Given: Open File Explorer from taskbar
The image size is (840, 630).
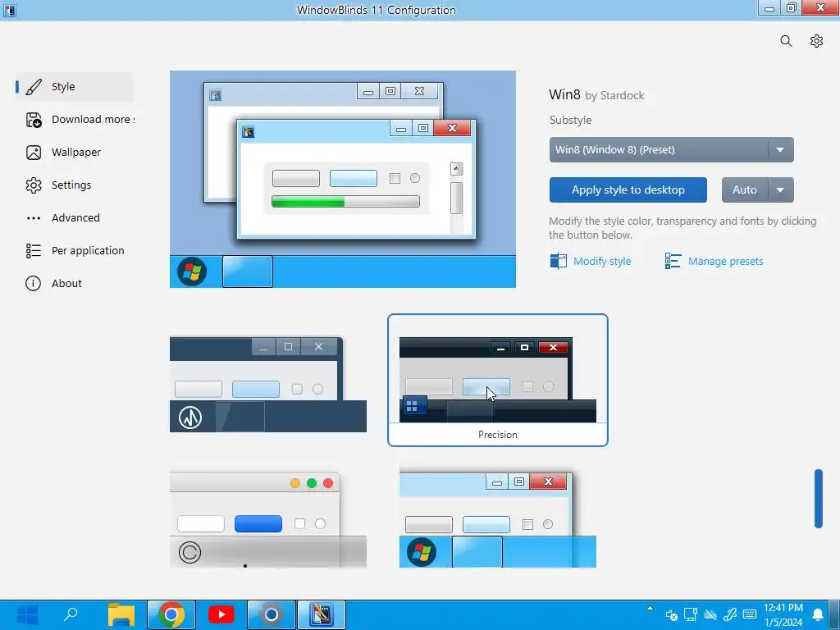Looking at the screenshot, I should point(121,614).
